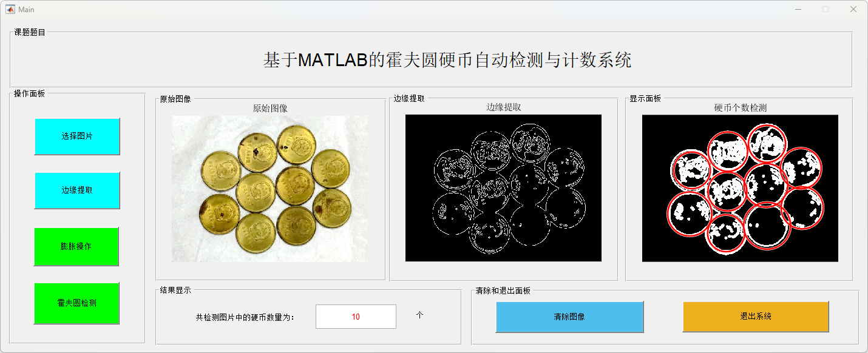Click the MATLAB icon in title bar
The height and width of the screenshot is (353, 868).
10,9
